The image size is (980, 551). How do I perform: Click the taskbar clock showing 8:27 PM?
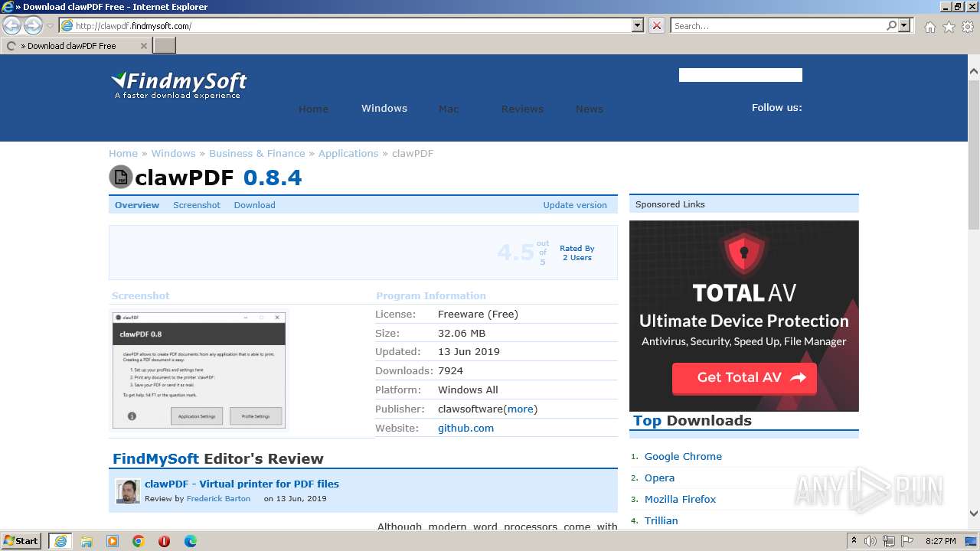[x=940, y=541]
